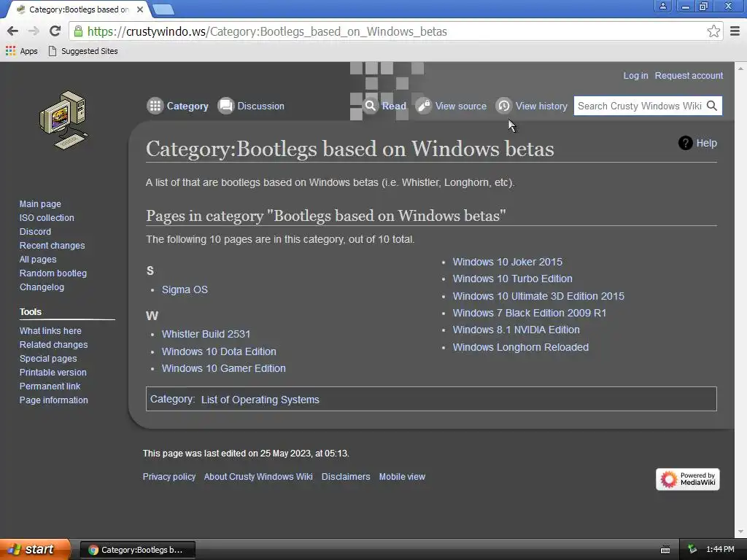Image resolution: width=747 pixels, height=560 pixels.
Task: Open the View source tab
Action: (x=451, y=106)
